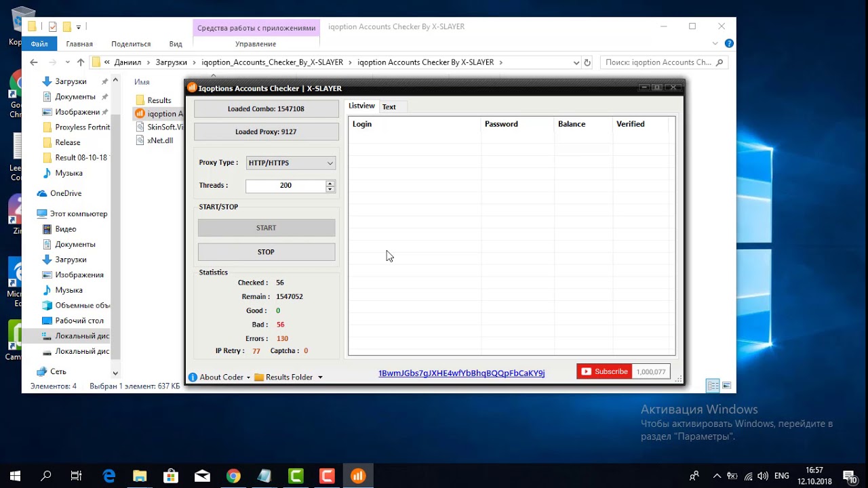Expand the address bar history dropdown
The image size is (868, 488).
tap(576, 62)
